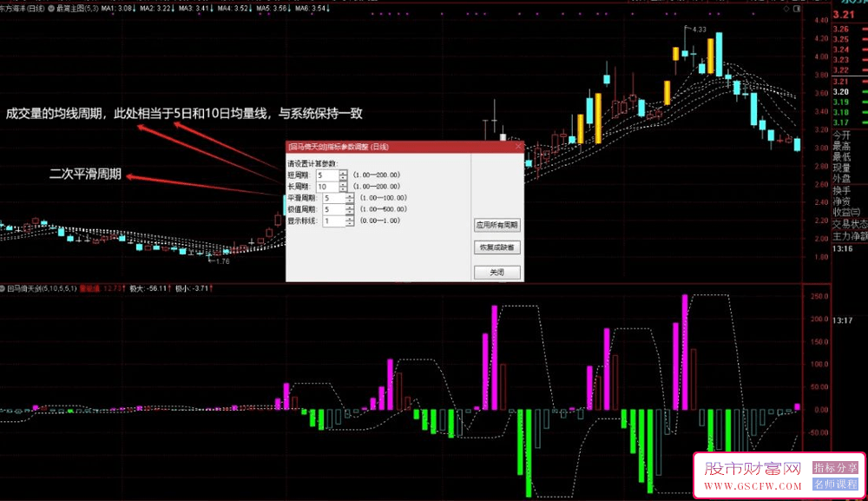Image resolution: width=868 pixels, height=501 pixels.
Task: Decrease 长周期 value with down arrow
Action: pyautogui.click(x=343, y=189)
